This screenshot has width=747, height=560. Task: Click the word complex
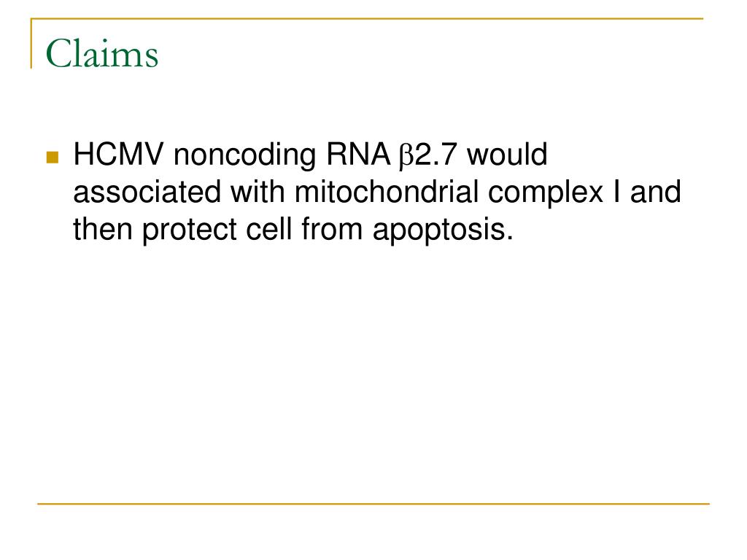546,192
